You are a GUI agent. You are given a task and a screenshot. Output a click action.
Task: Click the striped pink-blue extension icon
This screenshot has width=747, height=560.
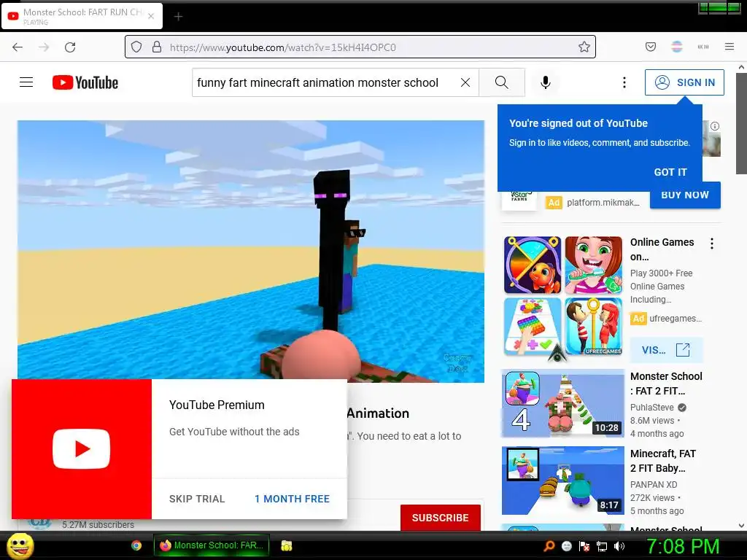676,47
